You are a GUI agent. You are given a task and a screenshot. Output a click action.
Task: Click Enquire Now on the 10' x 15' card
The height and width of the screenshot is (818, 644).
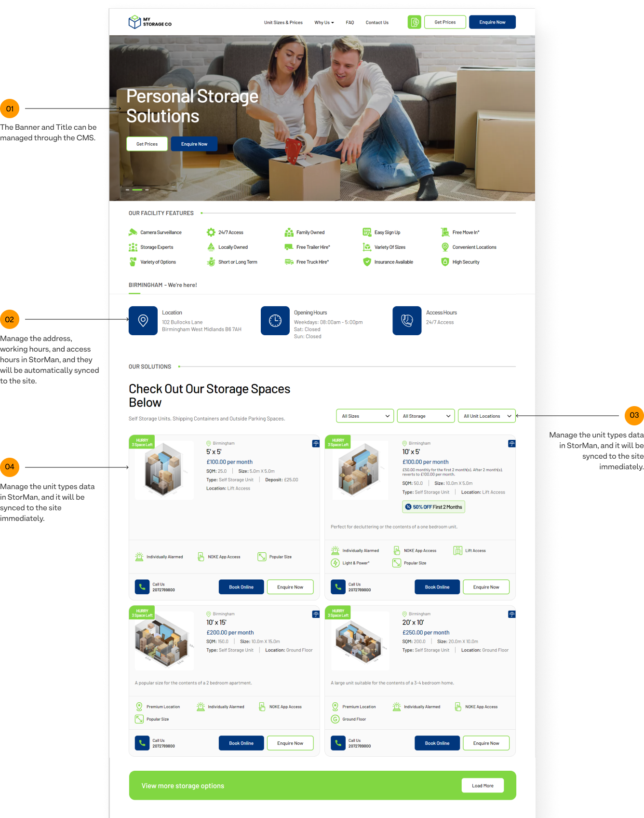[290, 743]
